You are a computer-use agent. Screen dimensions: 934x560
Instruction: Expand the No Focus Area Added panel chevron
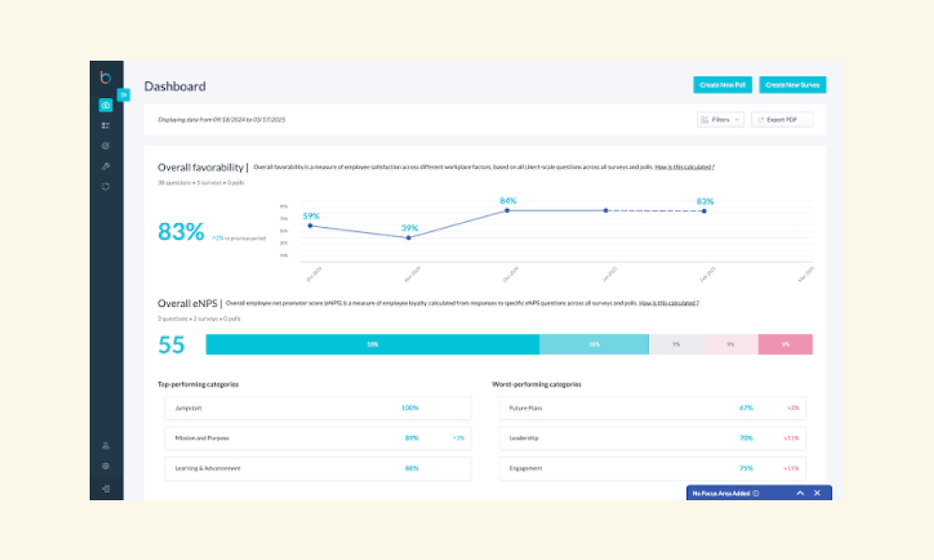click(800, 494)
